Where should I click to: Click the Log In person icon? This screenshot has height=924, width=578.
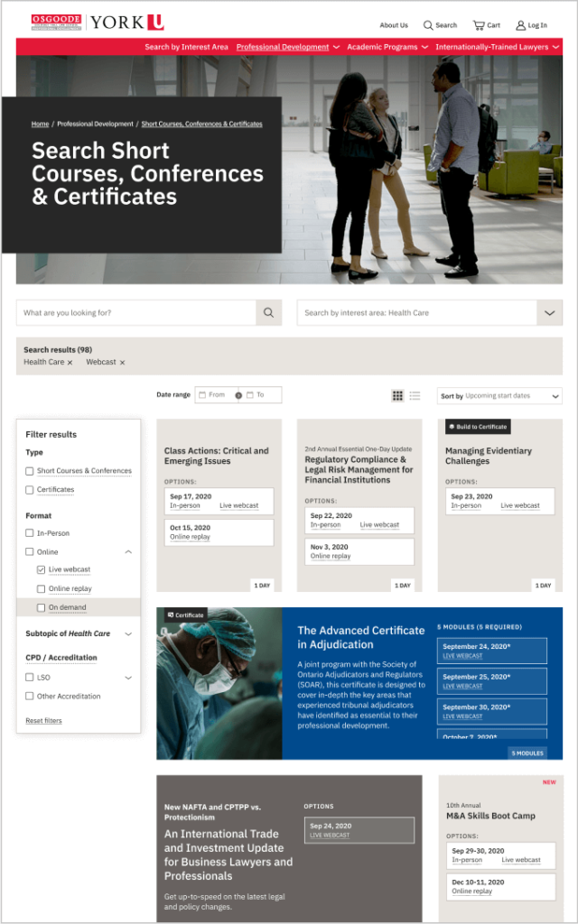[521, 25]
